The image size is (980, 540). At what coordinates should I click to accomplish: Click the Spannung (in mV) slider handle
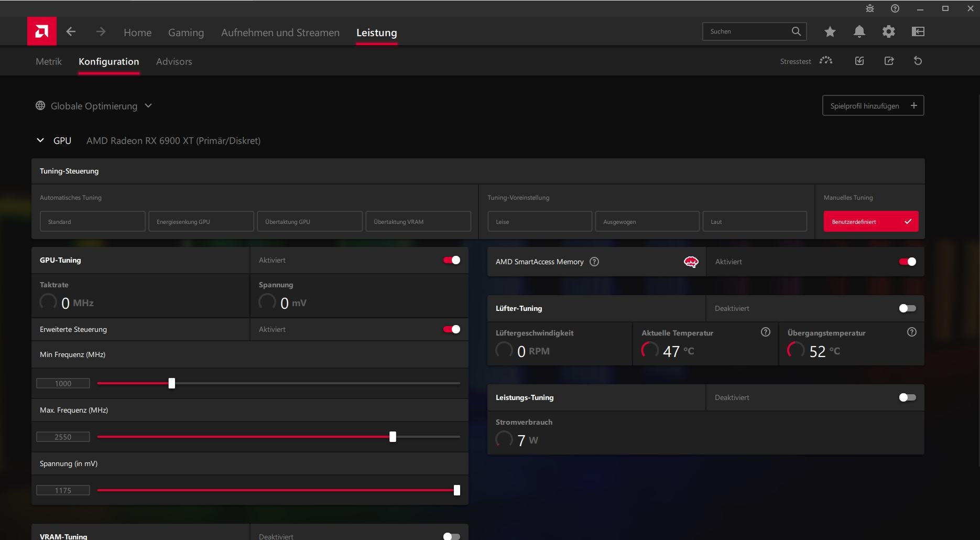click(457, 490)
